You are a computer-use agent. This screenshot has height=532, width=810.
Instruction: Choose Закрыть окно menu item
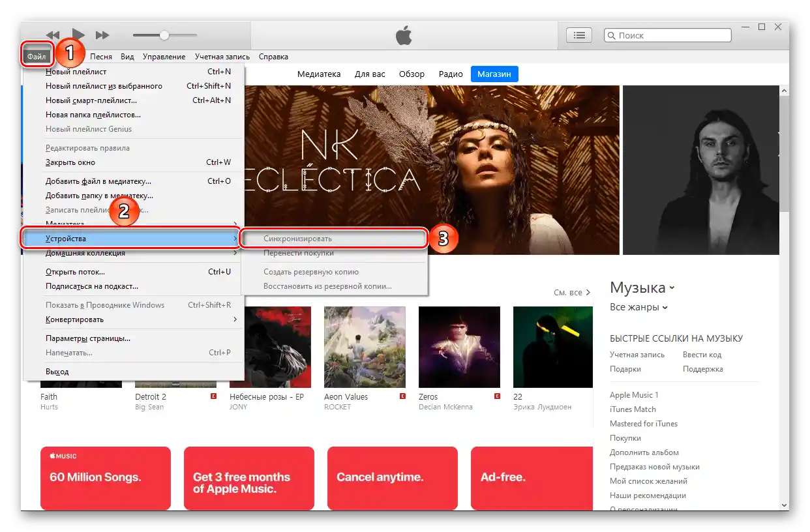134,162
